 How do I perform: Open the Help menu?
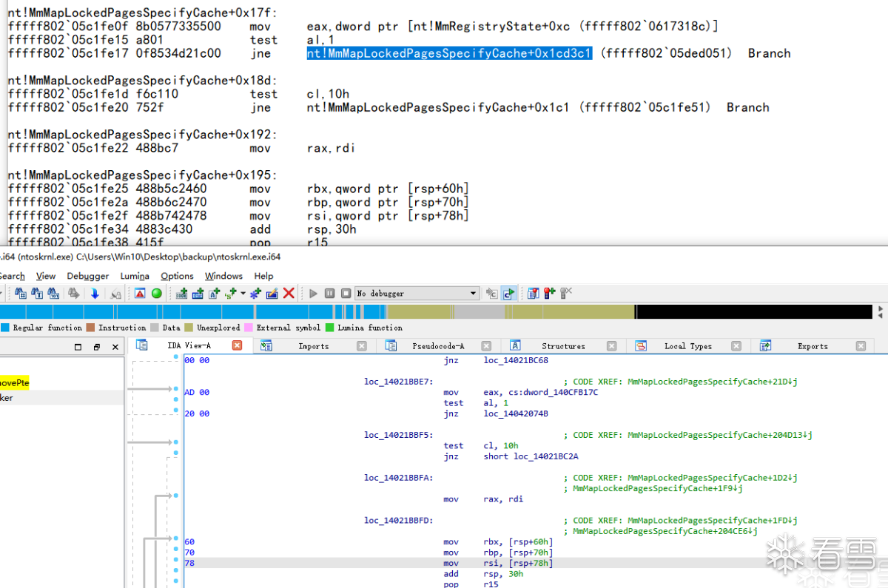tap(263, 276)
